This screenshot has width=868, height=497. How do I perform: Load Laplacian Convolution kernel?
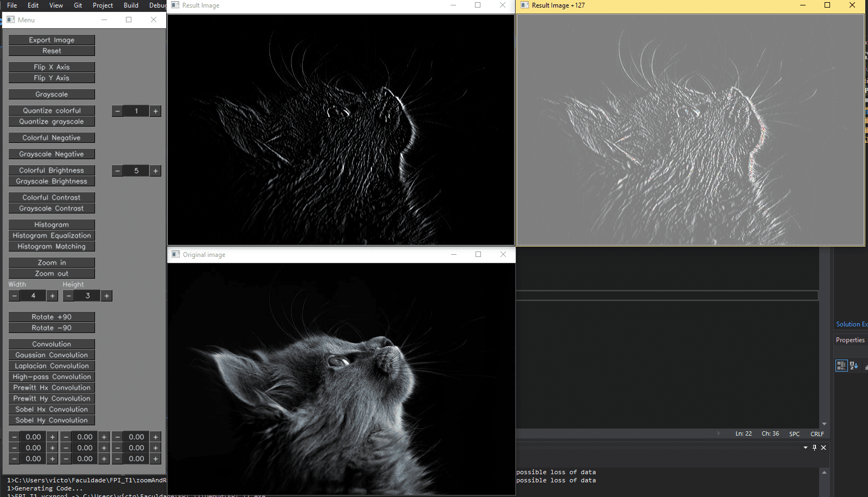(52, 366)
